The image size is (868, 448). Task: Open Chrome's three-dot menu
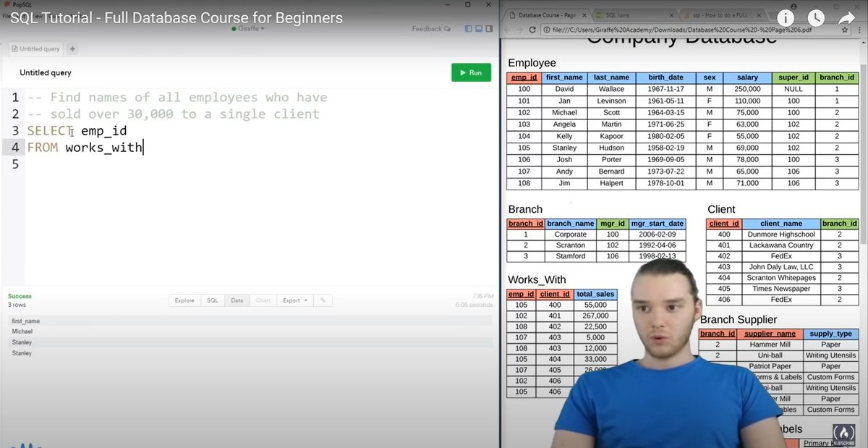pos(860,30)
